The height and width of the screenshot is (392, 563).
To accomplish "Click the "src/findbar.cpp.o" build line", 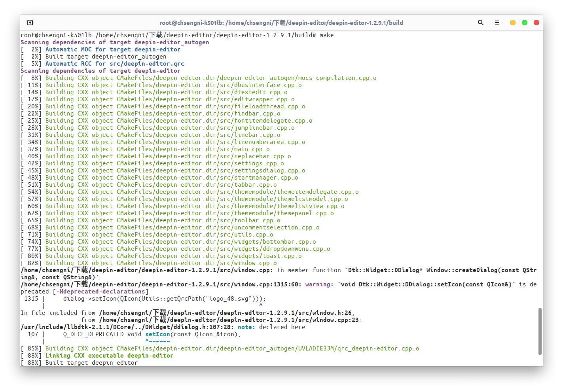I will (150, 114).
